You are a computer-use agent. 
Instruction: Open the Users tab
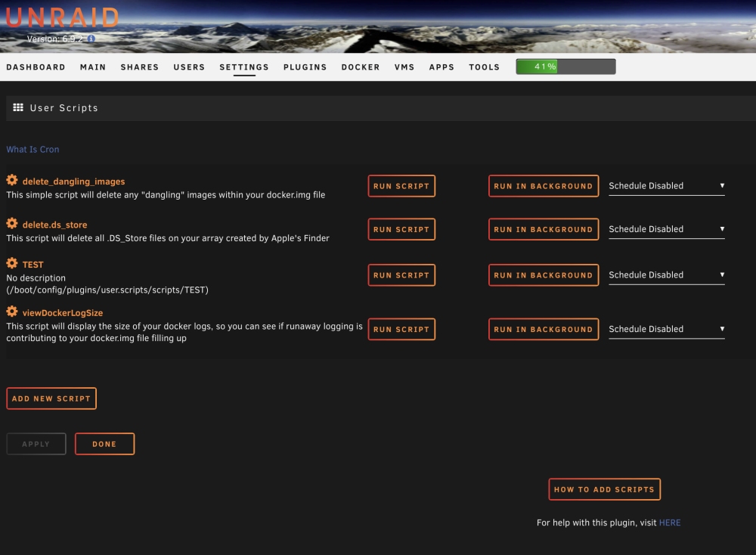point(189,67)
